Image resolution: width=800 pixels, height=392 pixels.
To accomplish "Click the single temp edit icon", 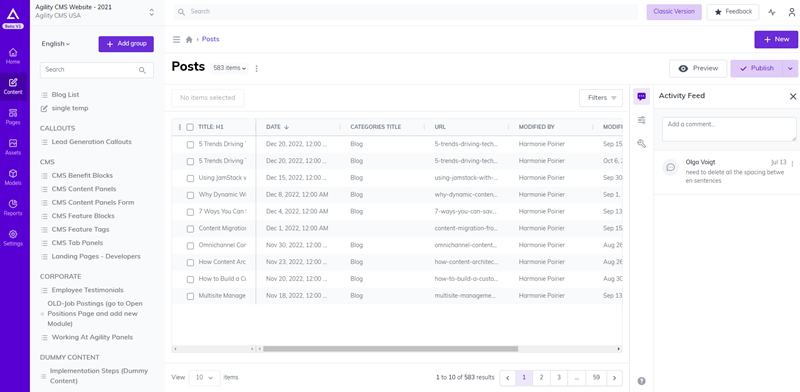I will point(44,108).
